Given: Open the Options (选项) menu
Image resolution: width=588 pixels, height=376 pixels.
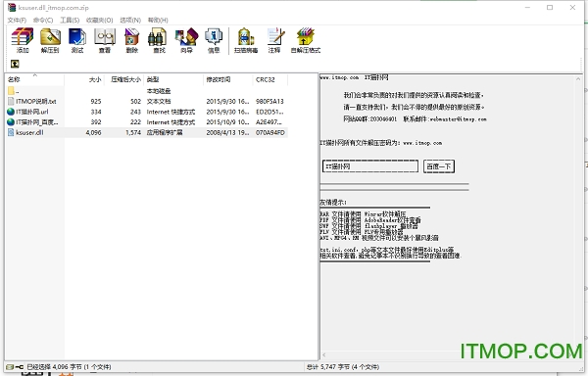Looking at the screenshot, I should pos(130,20).
